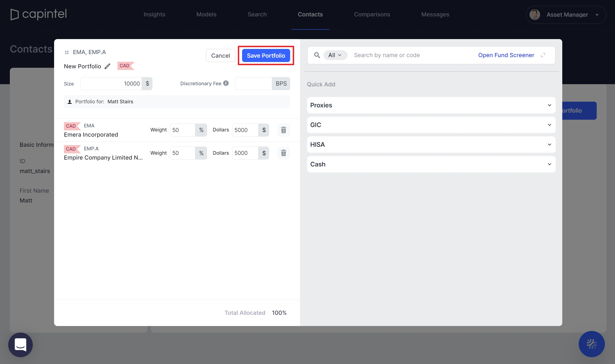Screen dimensions: 615x364
Task: Click the Asset Manager avatar
Action: [535, 14]
